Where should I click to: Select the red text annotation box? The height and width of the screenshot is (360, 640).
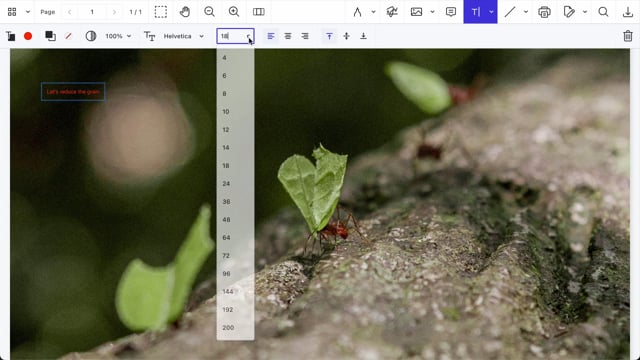pos(73,92)
